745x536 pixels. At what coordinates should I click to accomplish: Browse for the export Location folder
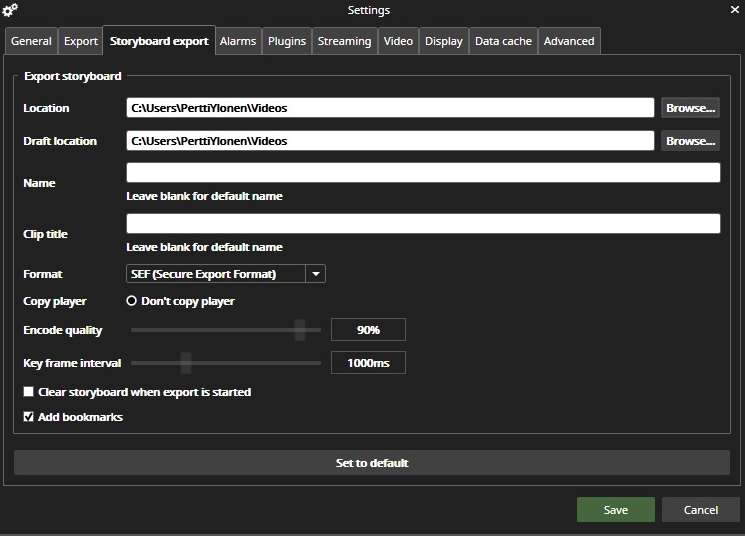point(690,108)
